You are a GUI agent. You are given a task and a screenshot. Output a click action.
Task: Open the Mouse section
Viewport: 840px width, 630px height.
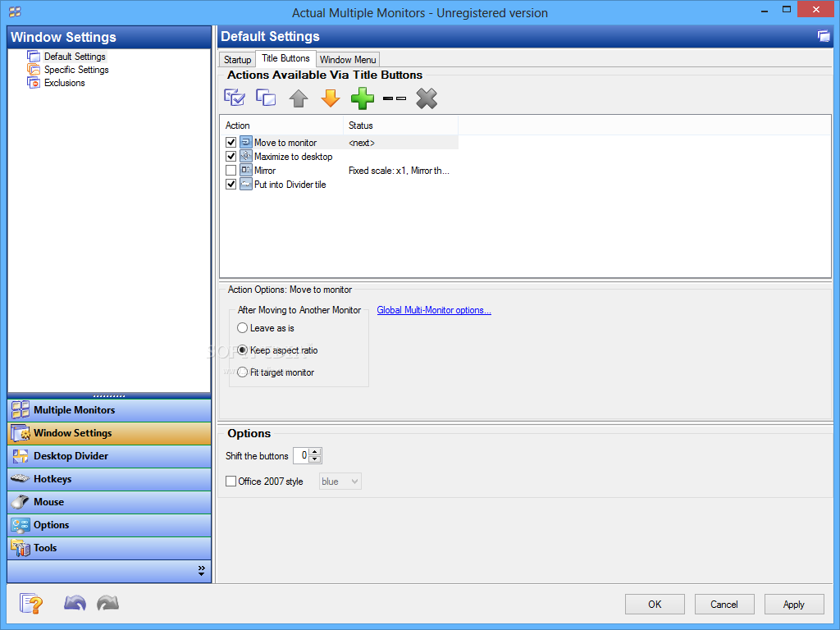tap(109, 503)
